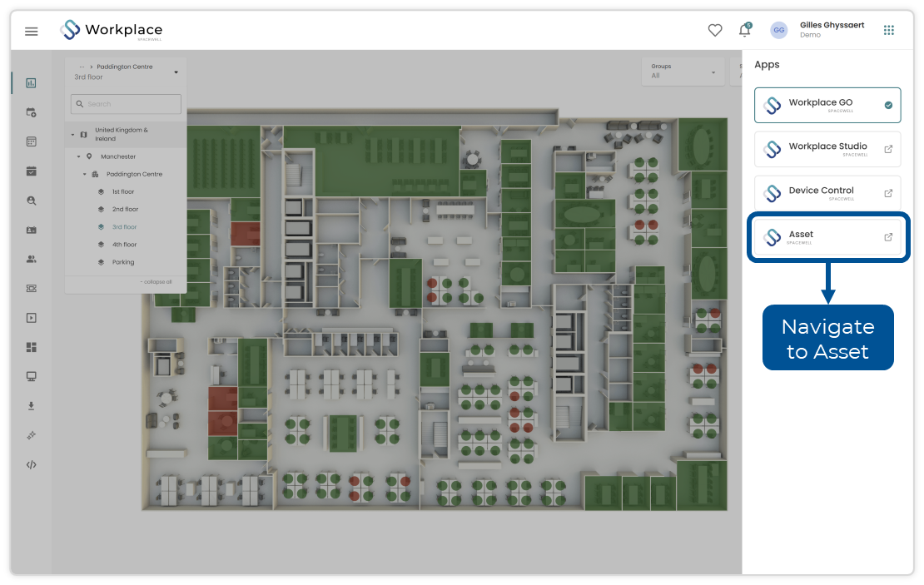
Task: Collapse the United Kingdom & Ireland node
Action: [x=73, y=135]
